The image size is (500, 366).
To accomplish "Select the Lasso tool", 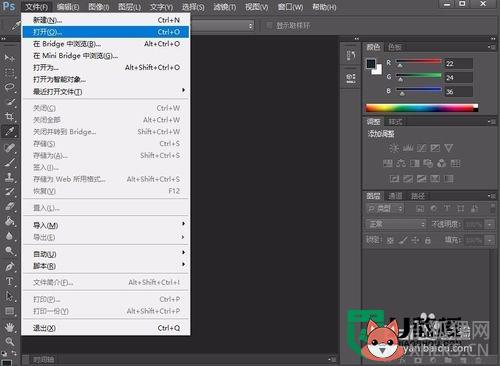I will click(x=9, y=87).
